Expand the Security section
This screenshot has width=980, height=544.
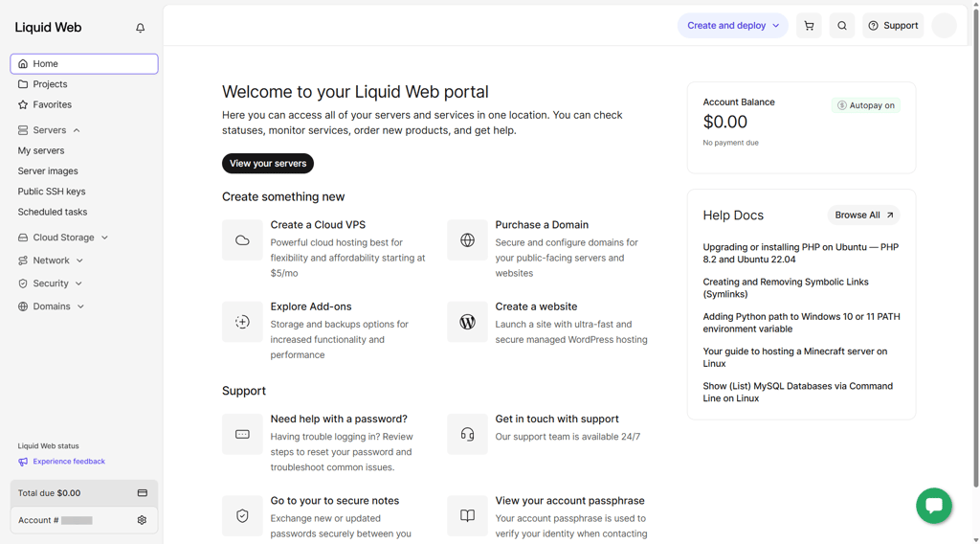[50, 283]
